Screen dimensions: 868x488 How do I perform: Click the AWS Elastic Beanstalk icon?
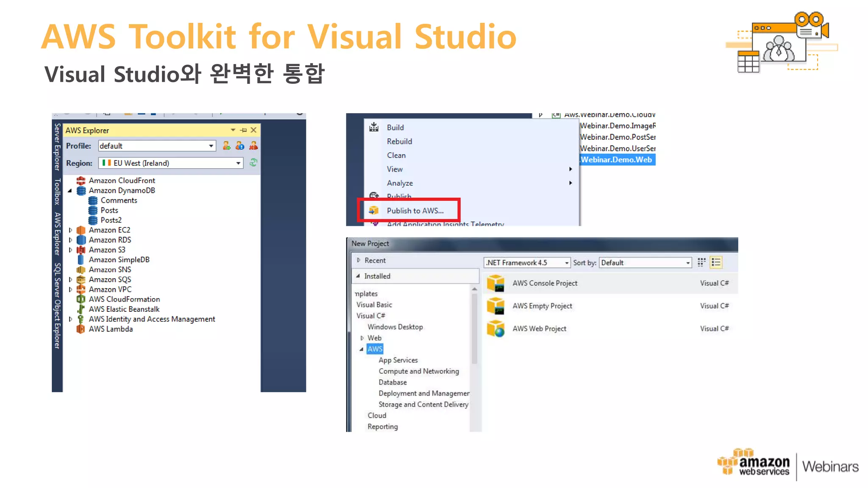pos(81,309)
